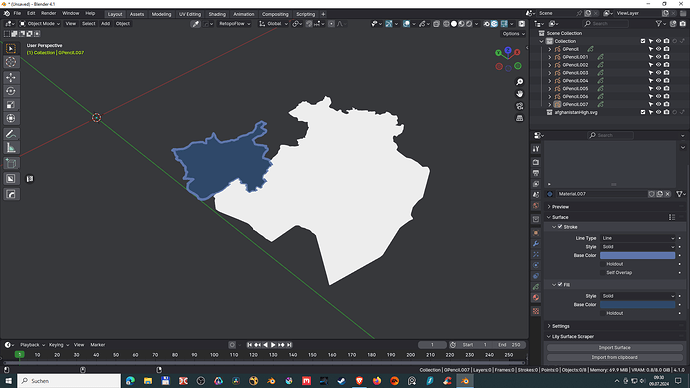690x388 pixels.
Task: Open the RetopoFlow menu button
Action: click(x=235, y=24)
